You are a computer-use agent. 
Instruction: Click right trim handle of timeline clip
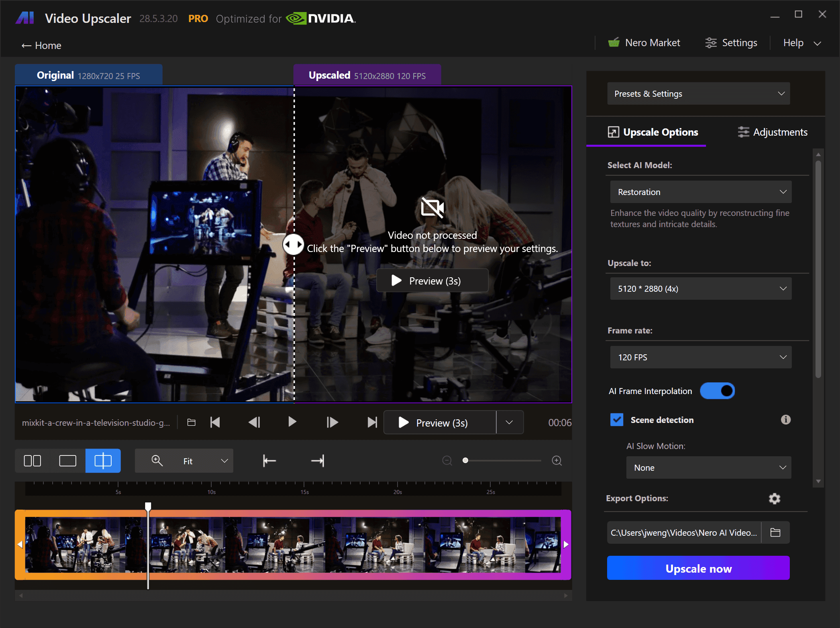click(x=566, y=545)
